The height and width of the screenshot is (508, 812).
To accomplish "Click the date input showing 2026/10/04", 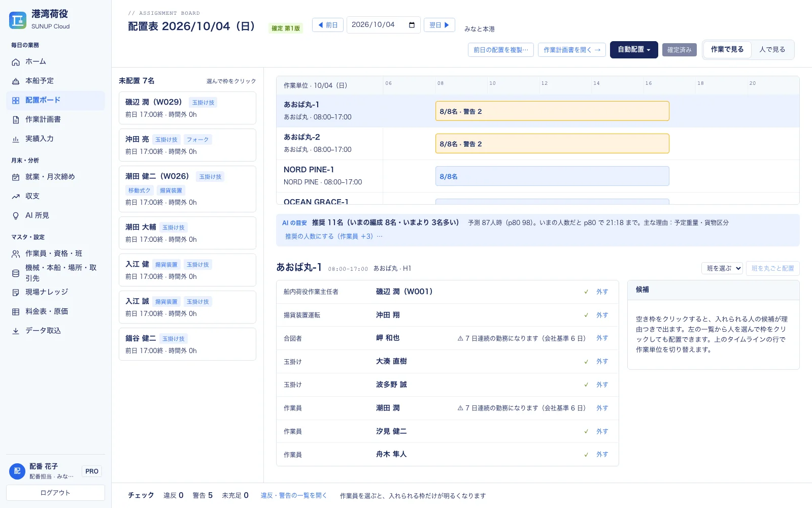I will click(x=383, y=25).
